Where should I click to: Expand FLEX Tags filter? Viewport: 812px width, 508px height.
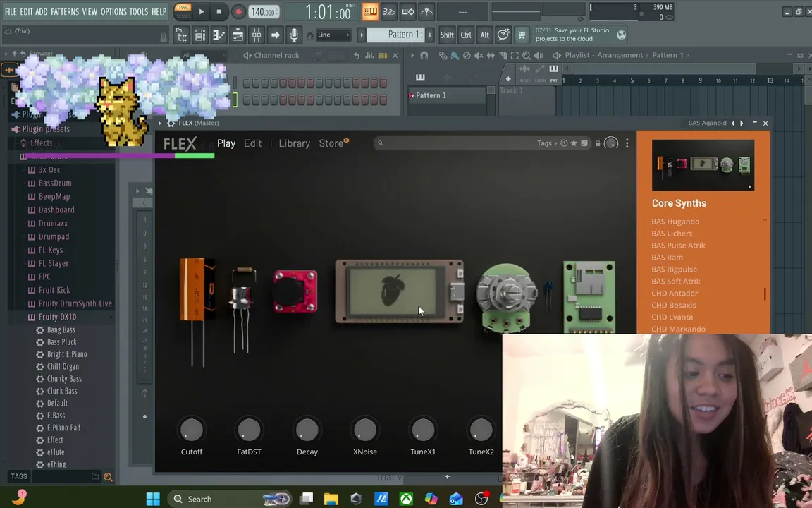pos(547,143)
